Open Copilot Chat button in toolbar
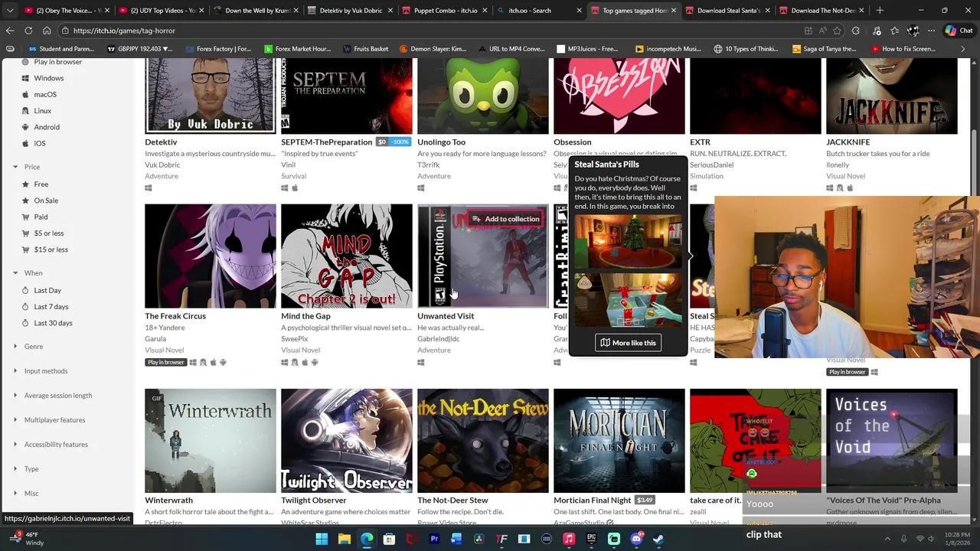 pos(959,31)
